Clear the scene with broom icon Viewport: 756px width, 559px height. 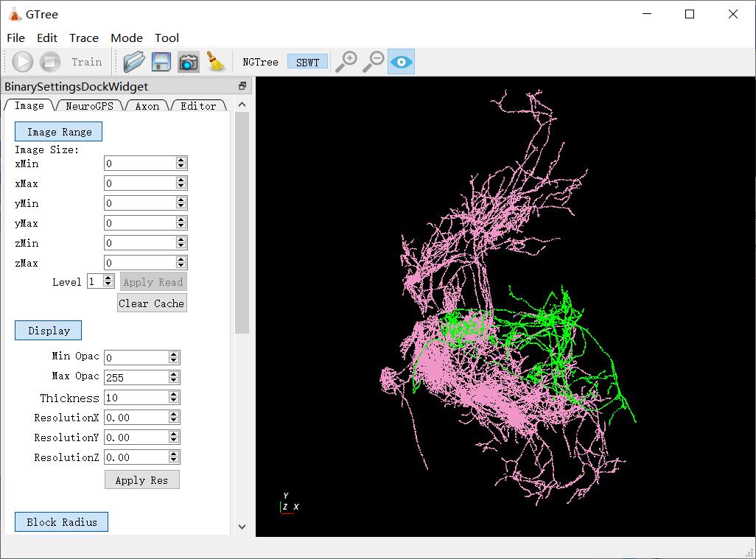pyautogui.click(x=215, y=62)
